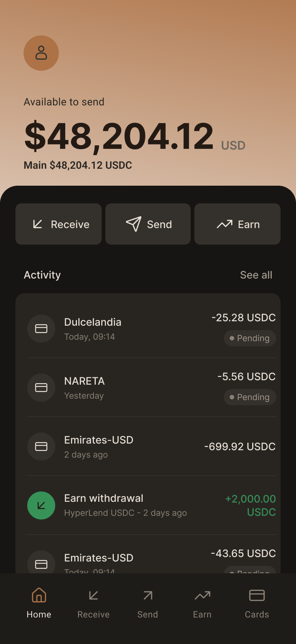Tap the NARETA card transaction icon

pos(41,388)
